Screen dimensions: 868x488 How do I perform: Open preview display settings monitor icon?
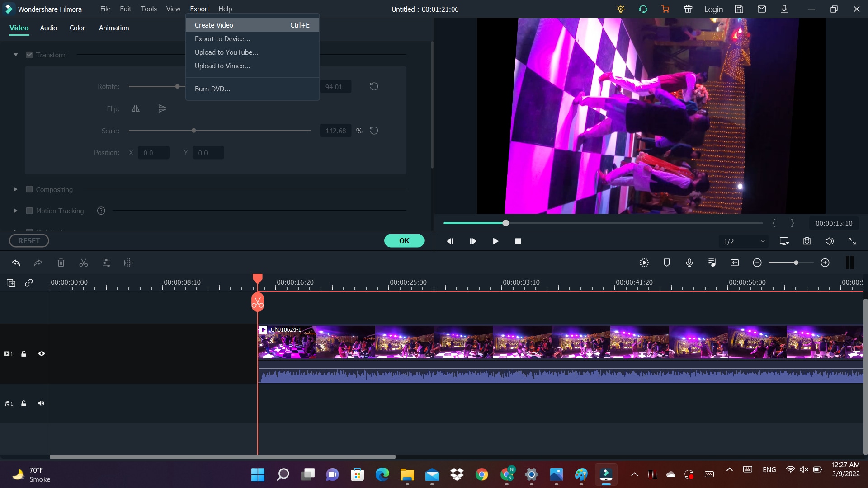tap(784, 241)
